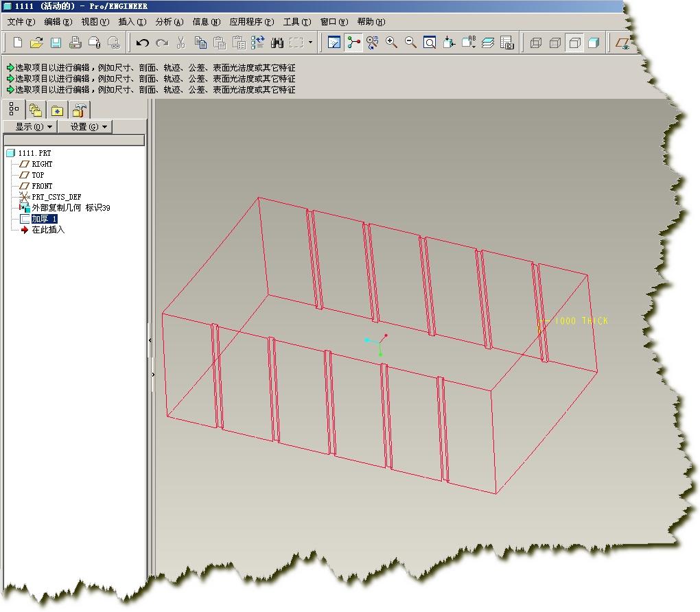This screenshot has width=700, height=612.
Task: Click the Paste Special icon
Action: tap(239, 43)
